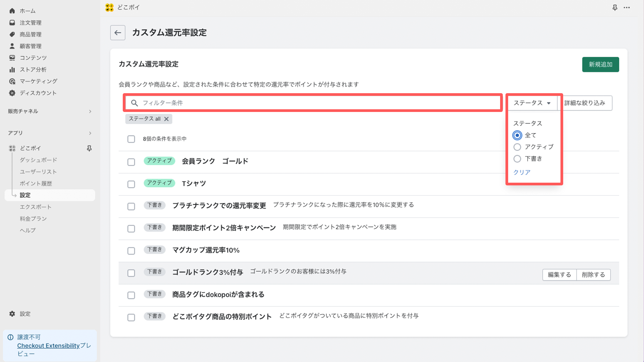Open the three-dot more menu in header

(x=627, y=7)
